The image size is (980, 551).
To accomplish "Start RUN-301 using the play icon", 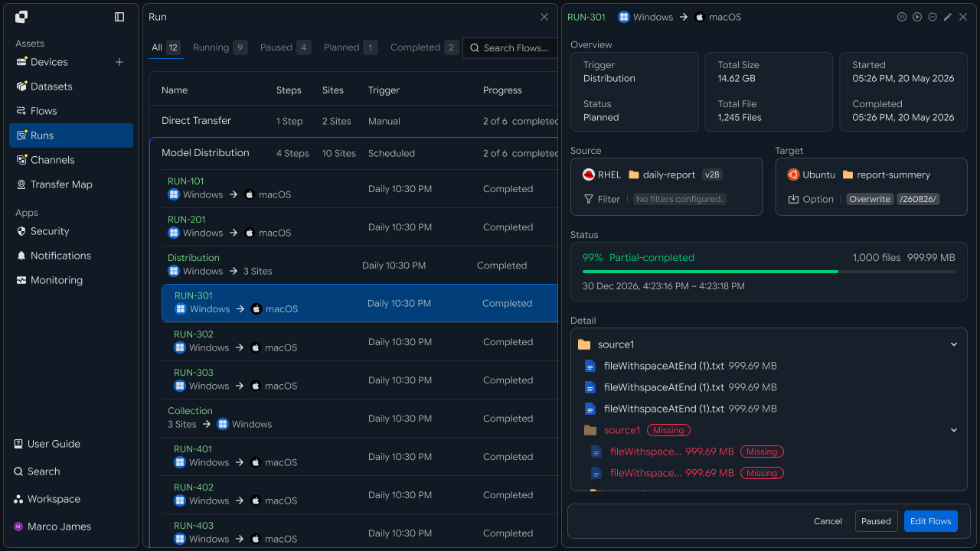I will (x=917, y=17).
